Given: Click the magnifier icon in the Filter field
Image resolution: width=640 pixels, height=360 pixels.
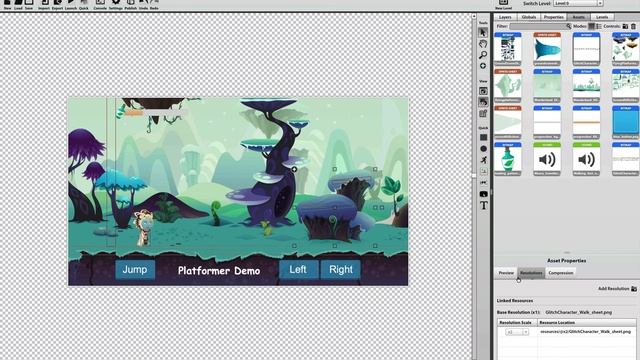Looking at the screenshot, I should pyautogui.click(x=568, y=26).
